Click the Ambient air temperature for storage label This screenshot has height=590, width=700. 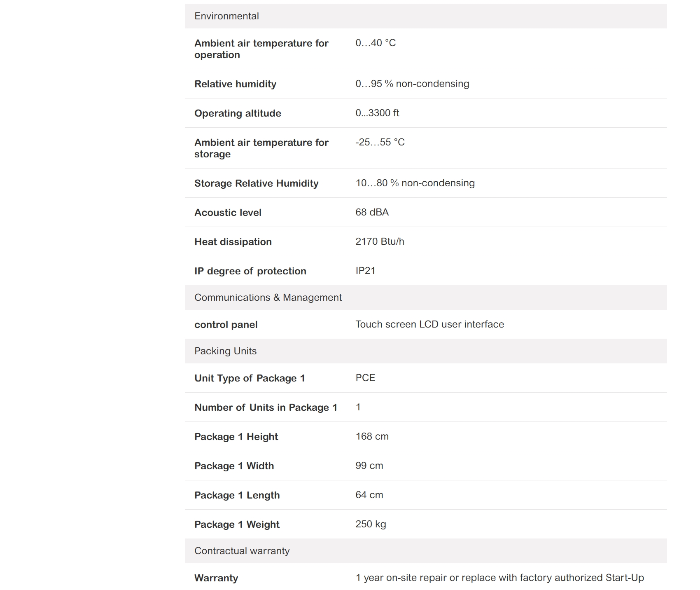pyautogui.click(x=261, y=148)
